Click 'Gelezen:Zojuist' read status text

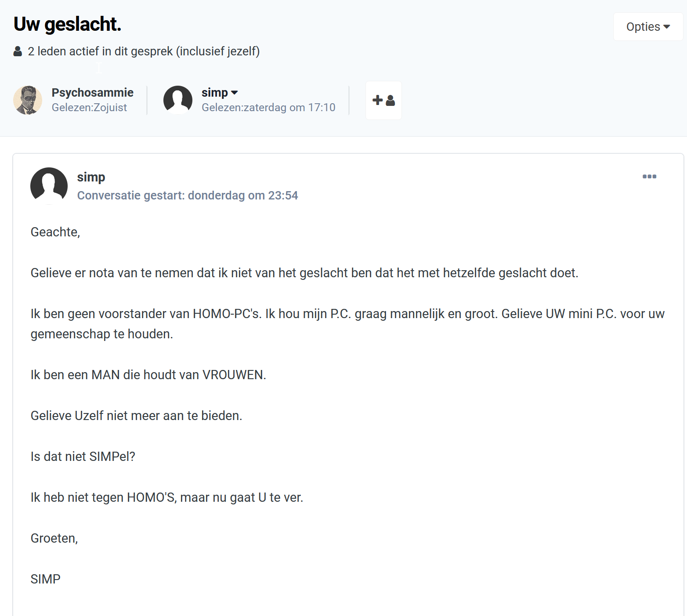(x=89, y=108)
